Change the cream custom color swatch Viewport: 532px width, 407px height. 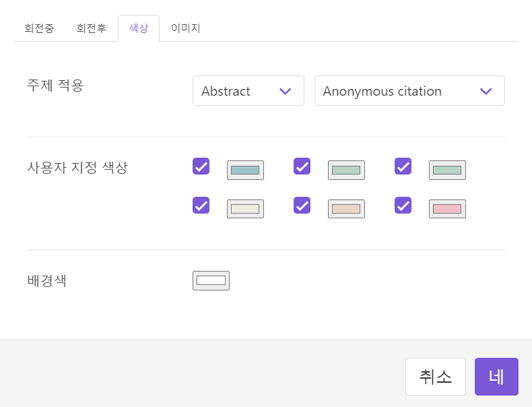245,209
